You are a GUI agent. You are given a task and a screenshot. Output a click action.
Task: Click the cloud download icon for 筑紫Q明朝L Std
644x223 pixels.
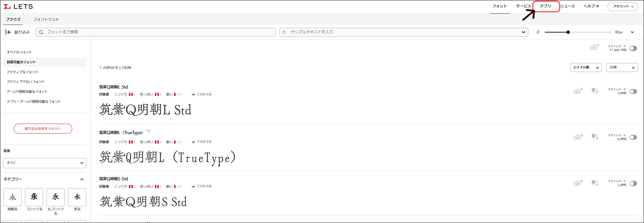pyautogui.click(x=577, y=91)
